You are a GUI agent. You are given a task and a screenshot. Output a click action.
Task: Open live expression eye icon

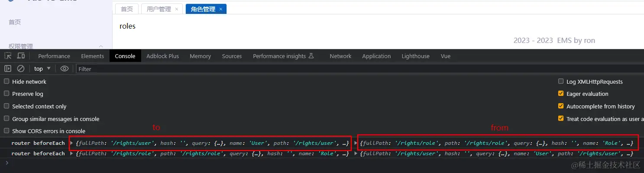click(x=65, y=69)
